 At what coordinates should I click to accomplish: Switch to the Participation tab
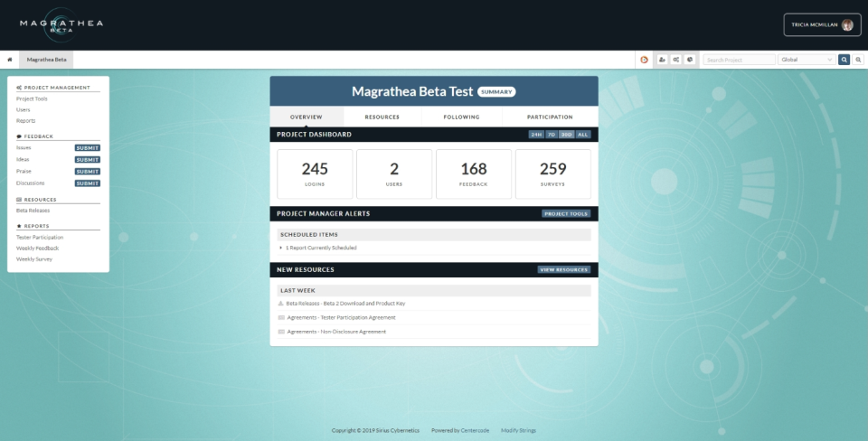click(550, 117)
